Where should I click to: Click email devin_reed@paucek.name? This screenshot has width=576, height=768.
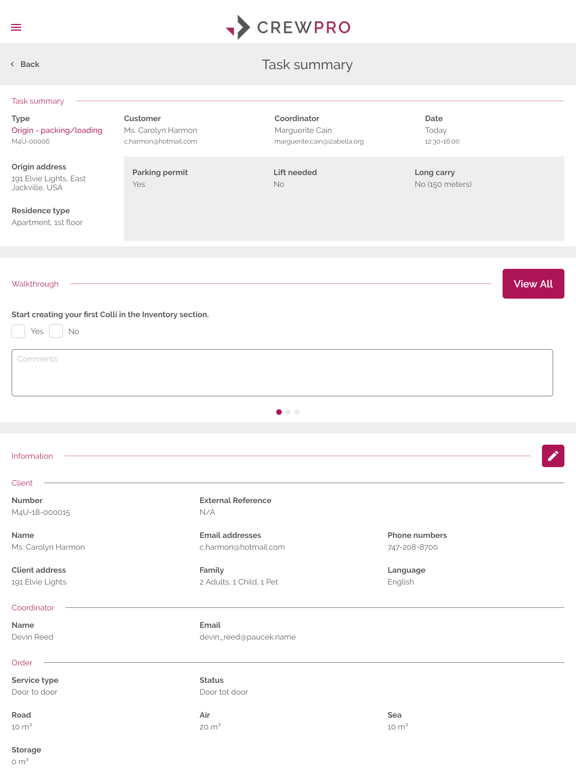click(247, 637)
